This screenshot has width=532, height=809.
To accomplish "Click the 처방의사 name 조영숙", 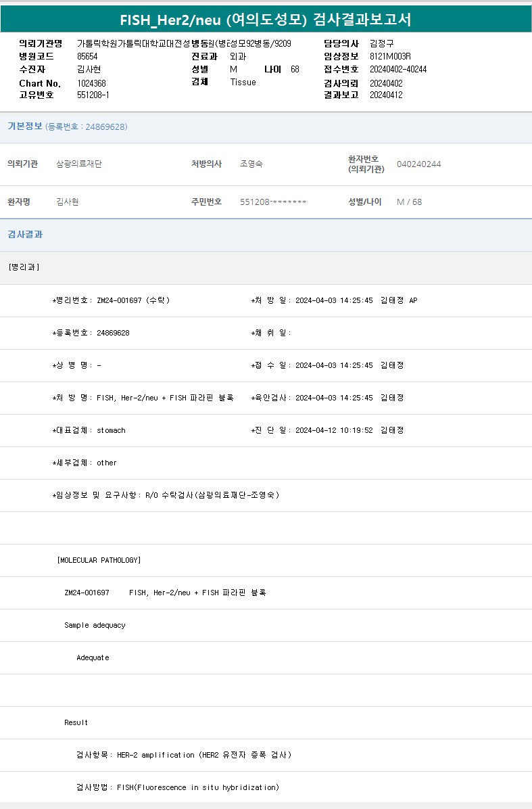I will (251, 164).
